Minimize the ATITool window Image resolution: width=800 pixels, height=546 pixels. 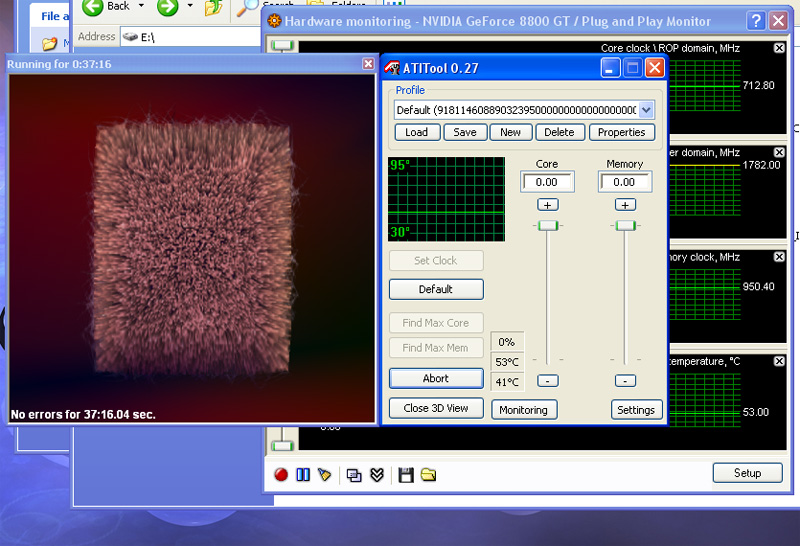tap(610, 68)
